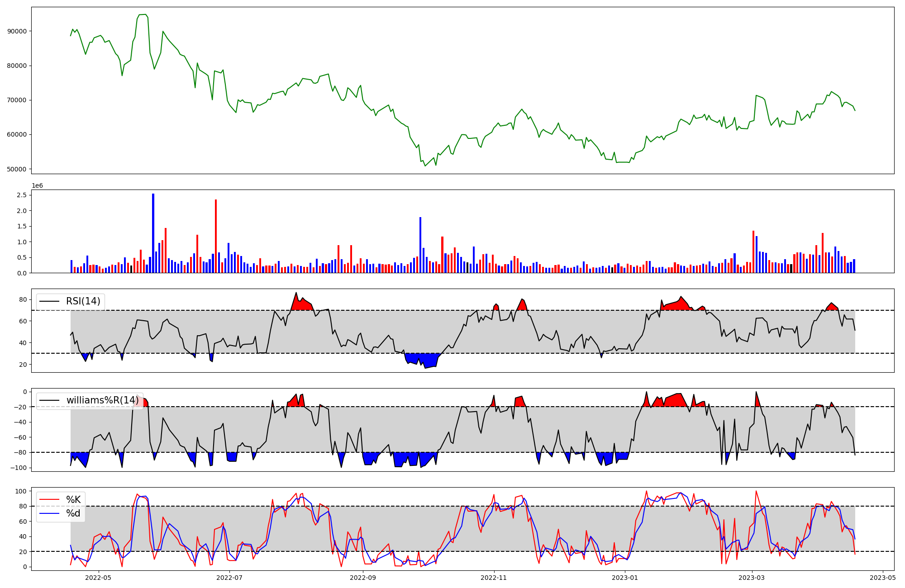Viewport: 905px width, 588px height.
Task: Click the %K legend entry
Action: point(73,499)
